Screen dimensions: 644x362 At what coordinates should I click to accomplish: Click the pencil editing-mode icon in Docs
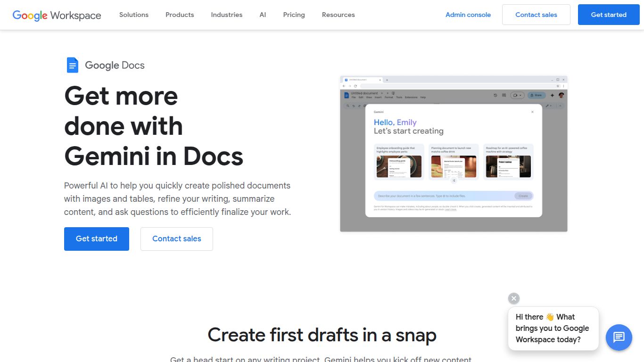[548, 105]
